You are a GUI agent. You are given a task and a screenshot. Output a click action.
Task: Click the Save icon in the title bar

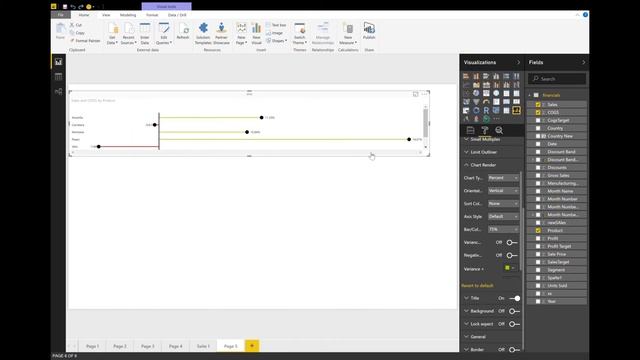[64, 7]
